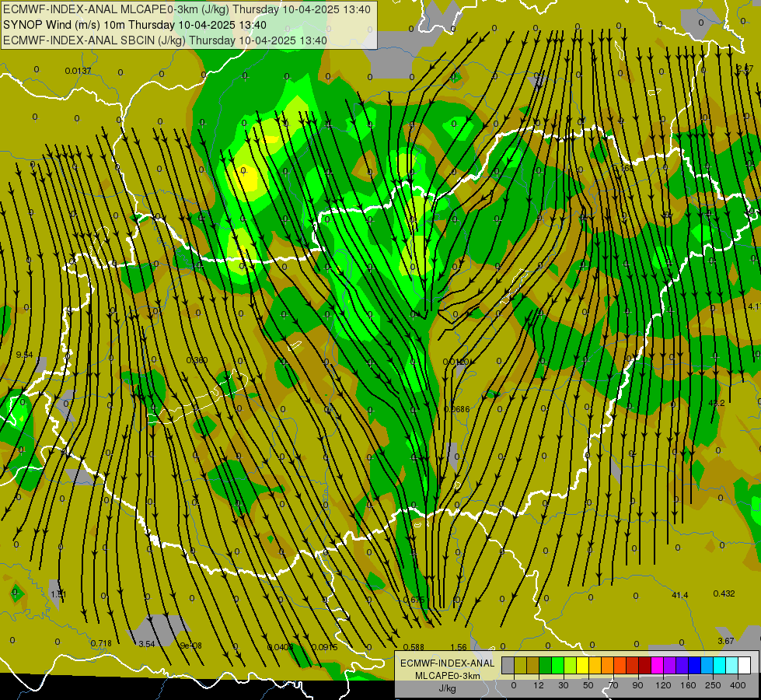Screen dimensions: 761x700
Task: Click the dark red legend swatch
Action: point(645,665)
